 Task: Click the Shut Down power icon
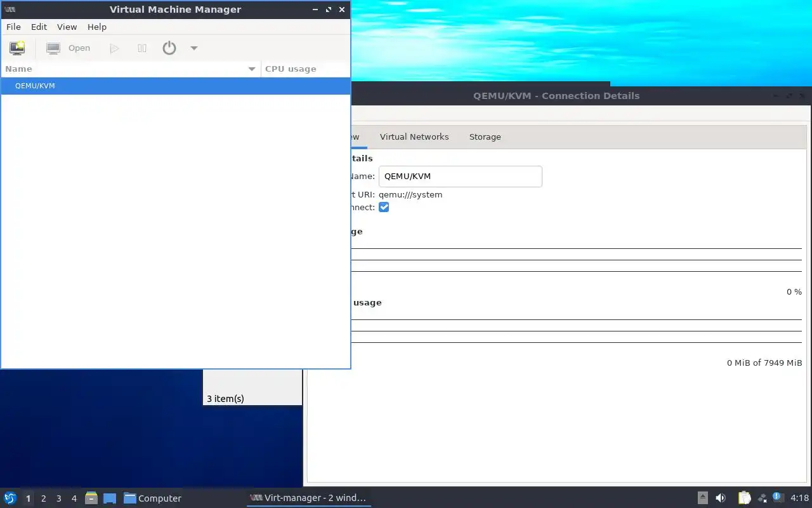169,48
